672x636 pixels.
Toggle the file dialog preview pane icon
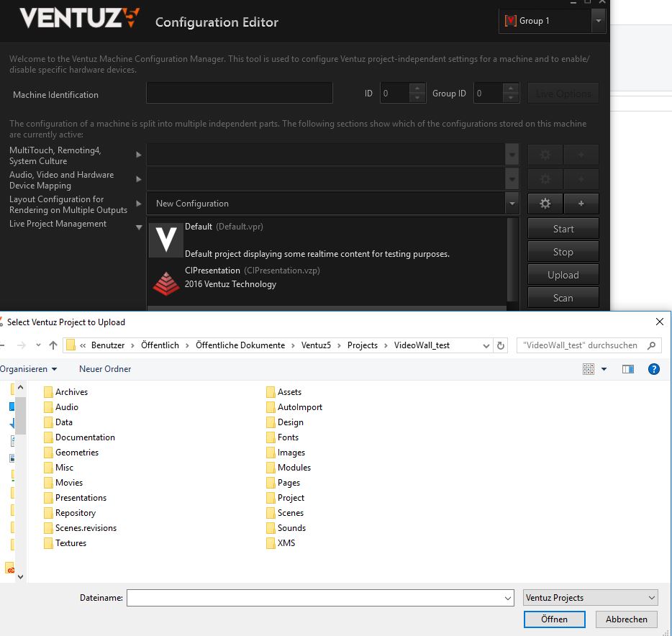[x=628, y=369]
